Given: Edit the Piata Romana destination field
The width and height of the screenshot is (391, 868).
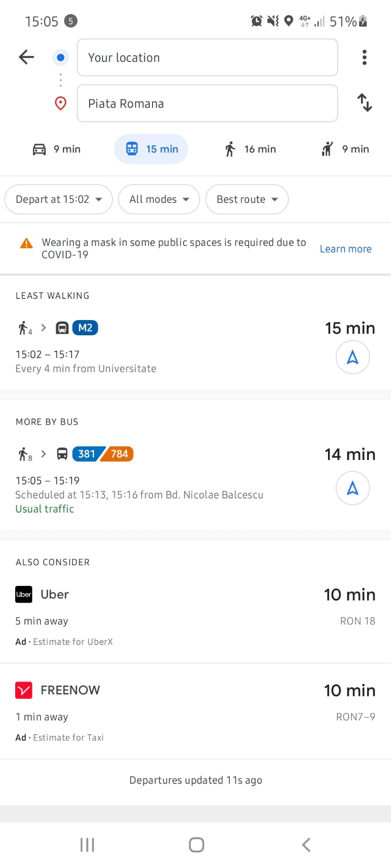Looking at the screenshot, I should 207,104.
